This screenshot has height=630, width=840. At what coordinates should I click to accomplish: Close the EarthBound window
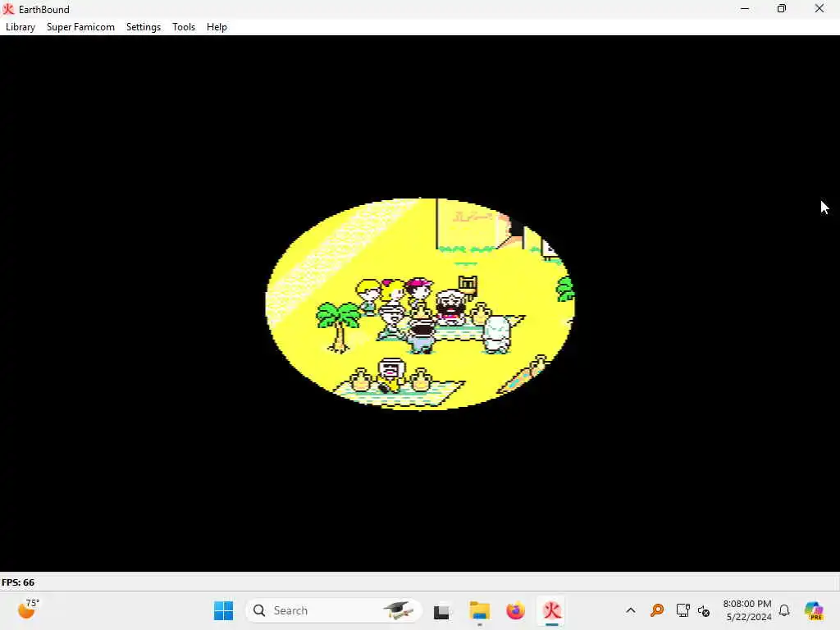coord(819,8)
